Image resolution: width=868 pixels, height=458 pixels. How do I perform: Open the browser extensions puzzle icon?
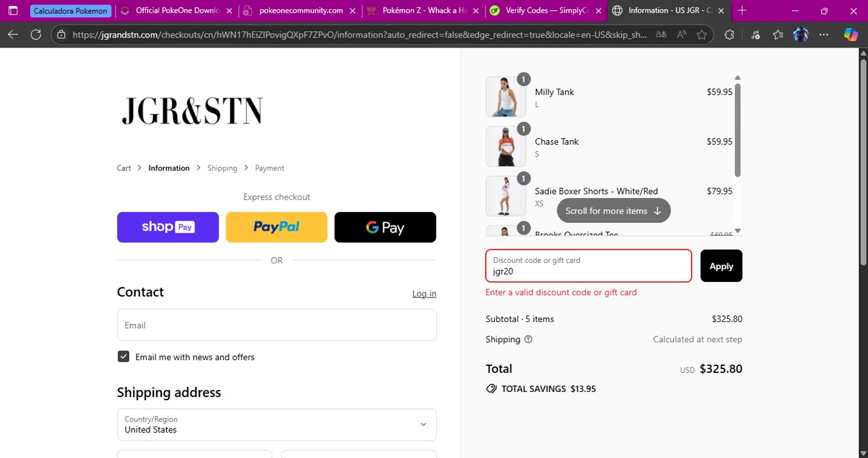tap(729, 35)
